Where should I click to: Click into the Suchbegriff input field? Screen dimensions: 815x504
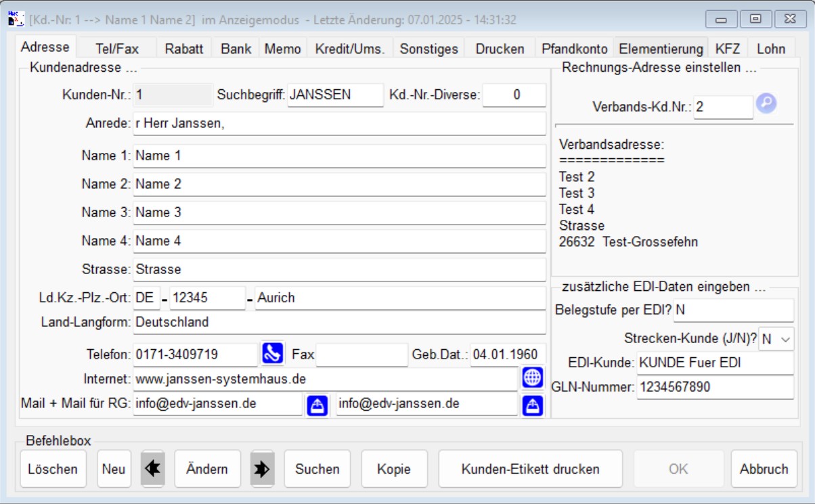(335, 95)
